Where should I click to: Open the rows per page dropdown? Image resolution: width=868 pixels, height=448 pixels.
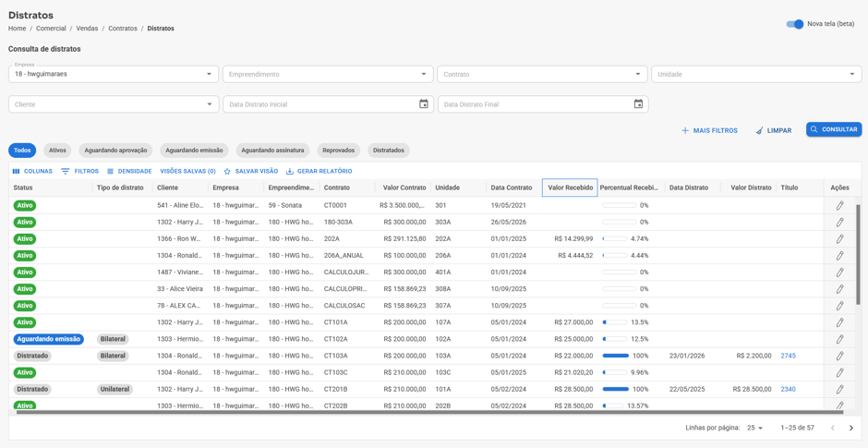coord(755,428)
